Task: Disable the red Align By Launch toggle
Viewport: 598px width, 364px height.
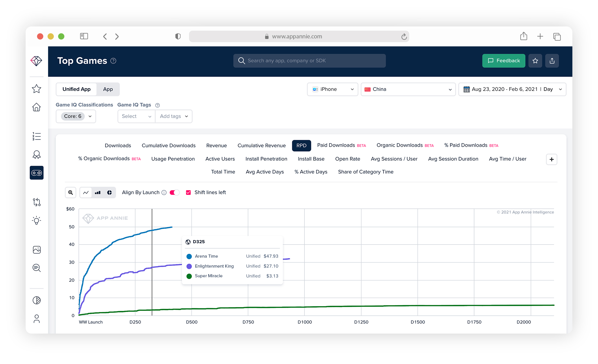Action: [x=174, y=193]
